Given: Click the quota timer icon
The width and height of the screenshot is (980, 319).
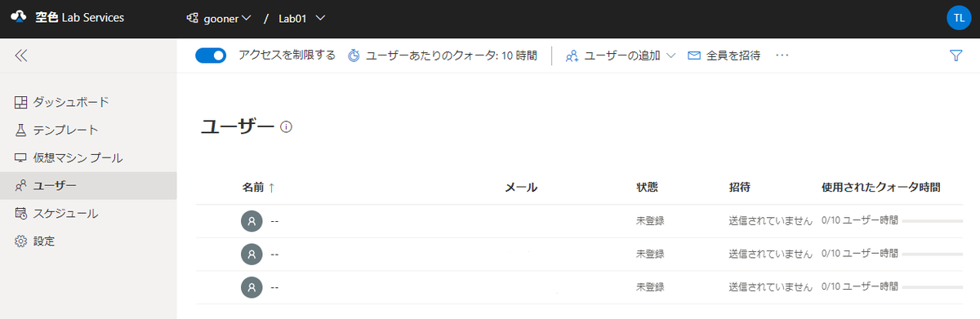Looking at the screenshot, I should 354,55.
